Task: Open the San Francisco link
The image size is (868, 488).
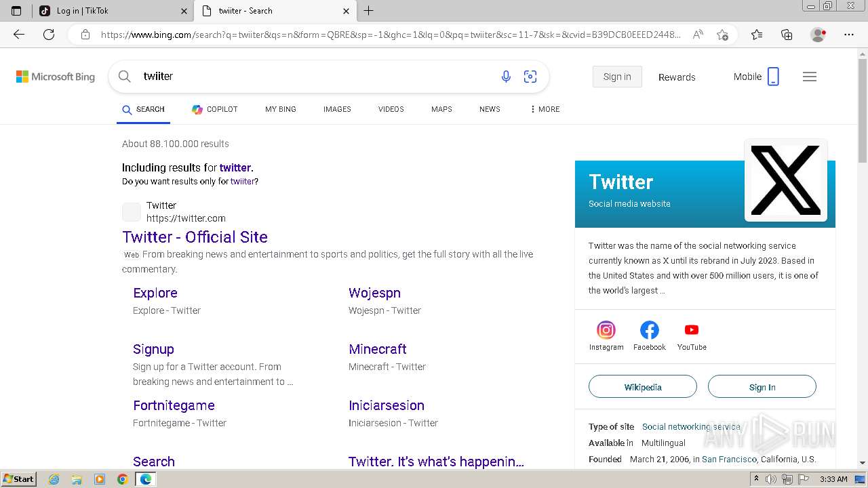Action: pos(729,459)
